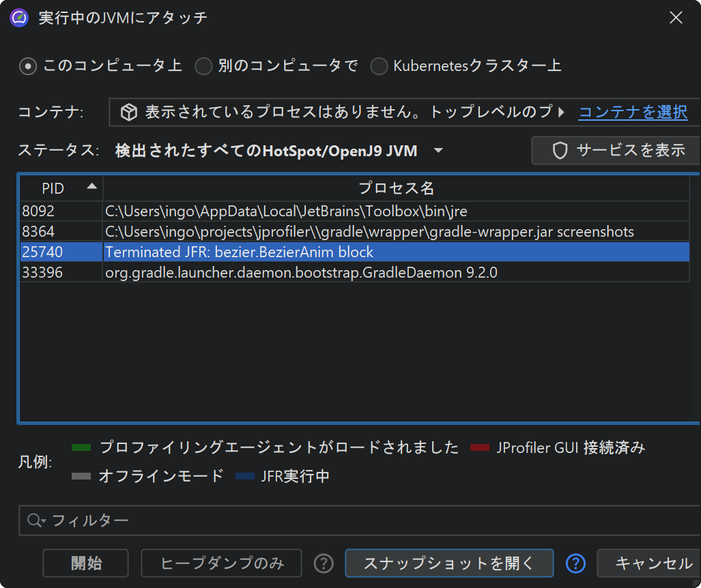This screenshot has width=701, height=588.
Task: Click the プロファイリングエージェントがロードされました legend text
Action: [279, 447]
